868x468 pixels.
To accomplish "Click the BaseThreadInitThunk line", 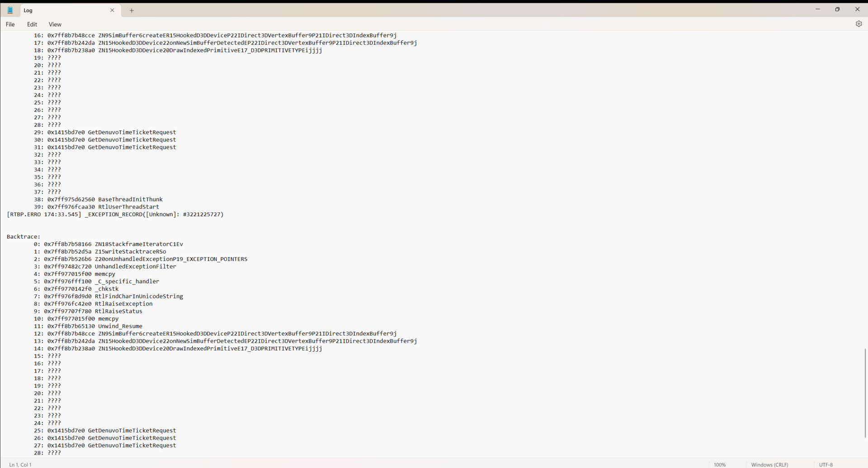I will [98, 199].
